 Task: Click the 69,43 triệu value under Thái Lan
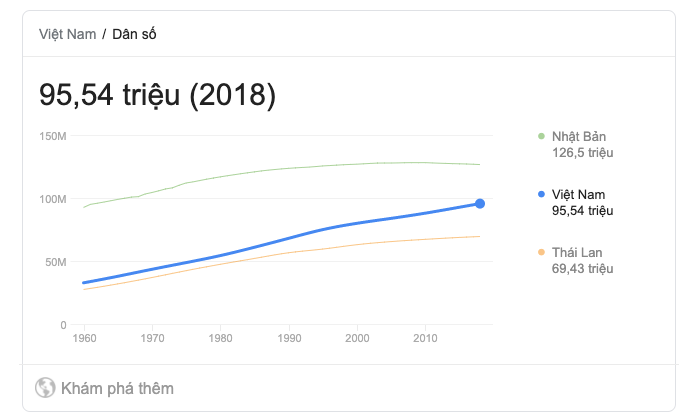(583, 268)
